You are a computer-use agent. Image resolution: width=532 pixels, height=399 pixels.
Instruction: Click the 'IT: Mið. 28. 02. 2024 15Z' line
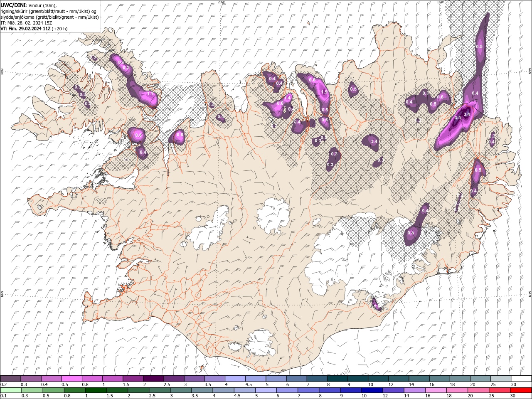pyautogui.click(x=25, y=23)
